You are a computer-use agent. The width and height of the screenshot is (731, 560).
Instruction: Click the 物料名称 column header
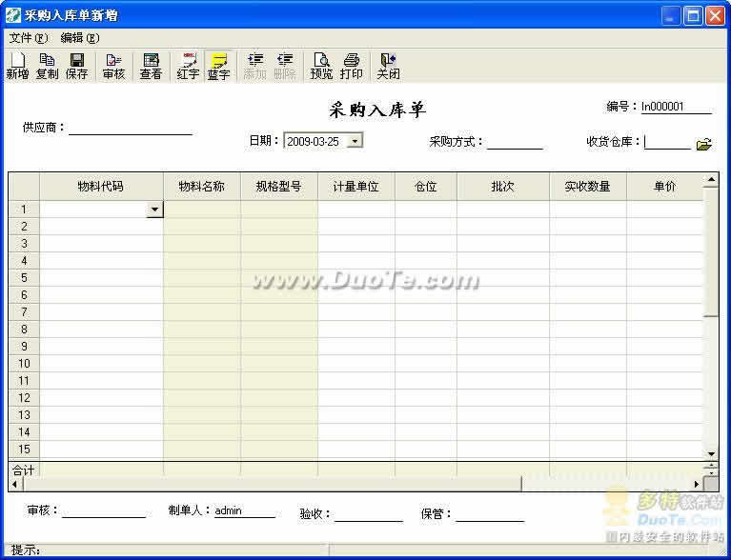point(202,187)
